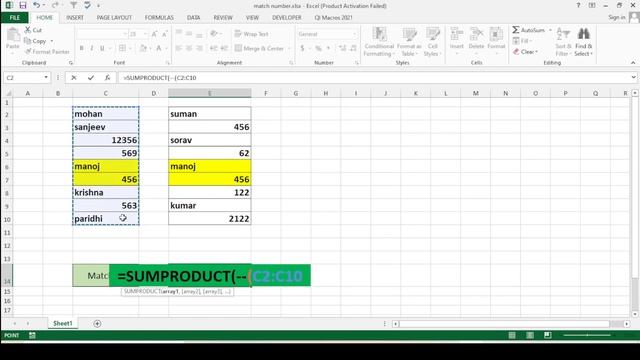Toggle Wrap Text
Screen dimensions: 640x360
[252, 34]
